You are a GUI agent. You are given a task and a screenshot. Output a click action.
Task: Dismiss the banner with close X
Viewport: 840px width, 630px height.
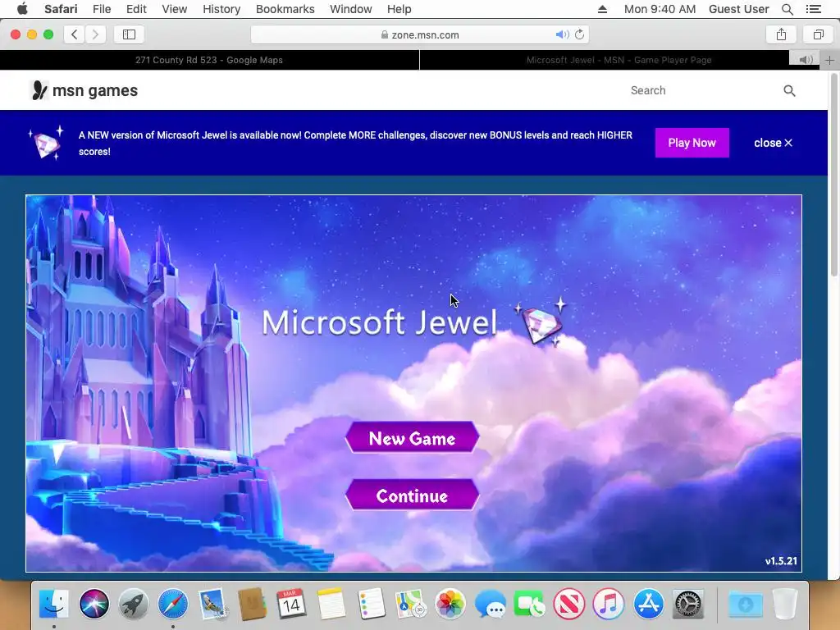point(773,143)
